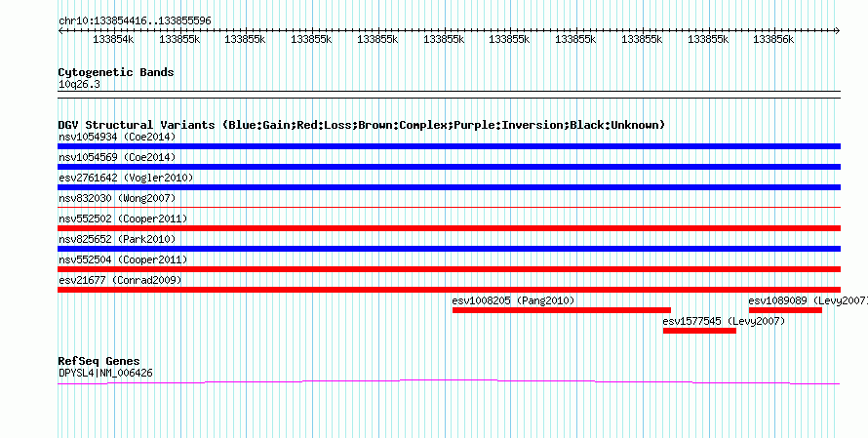868x438 pixels.
Task: Click the nsv1054934 (Coe2014) variant label
Action: (x=117, y=137)
